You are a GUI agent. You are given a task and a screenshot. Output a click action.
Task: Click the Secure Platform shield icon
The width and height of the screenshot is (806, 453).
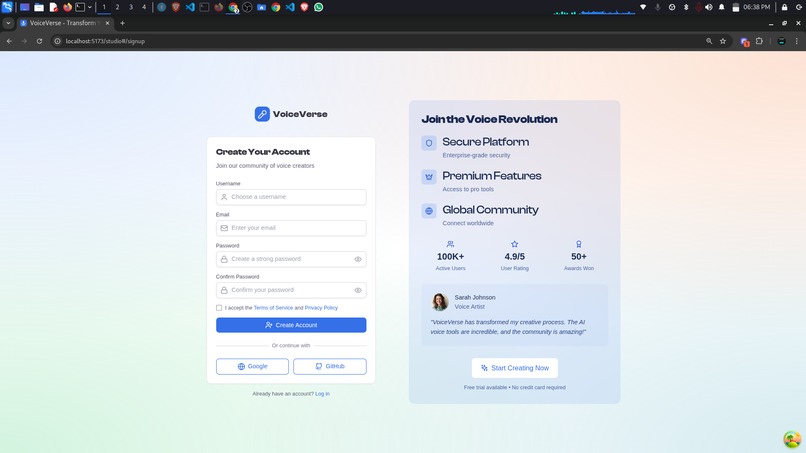(429, 143)
